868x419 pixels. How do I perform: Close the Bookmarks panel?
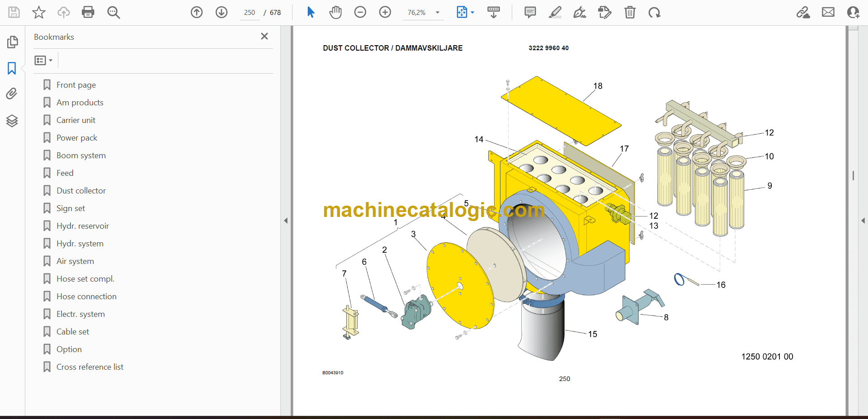[264, 36]
